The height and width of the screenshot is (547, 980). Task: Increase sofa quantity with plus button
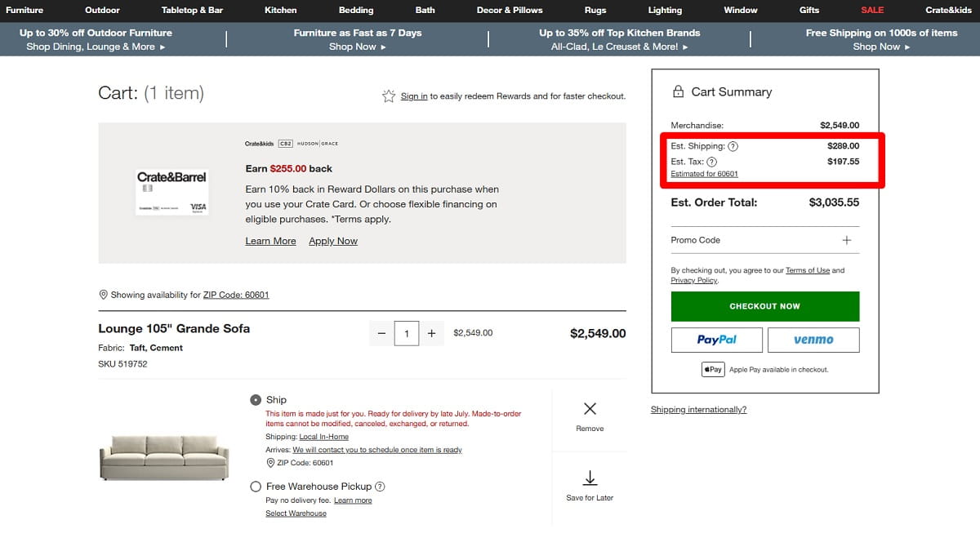pyautogui.click(x=431, y=333)
